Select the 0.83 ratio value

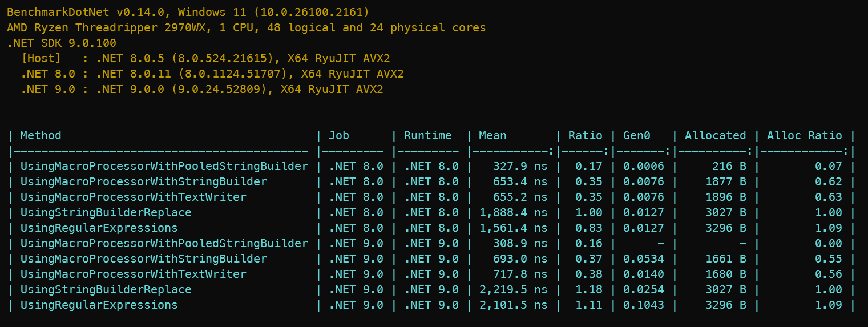[589, 228]
